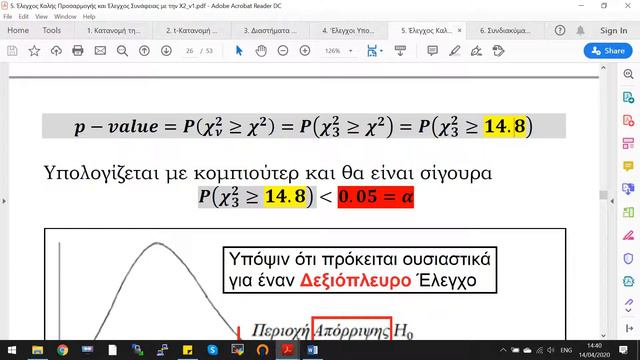Open the notifications bell

coord(580,31)
